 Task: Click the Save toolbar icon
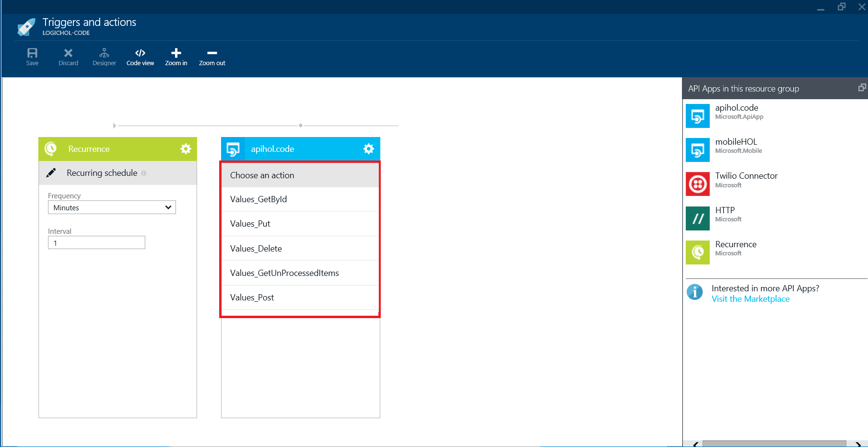pyautogui.click(x=32, y=57)
